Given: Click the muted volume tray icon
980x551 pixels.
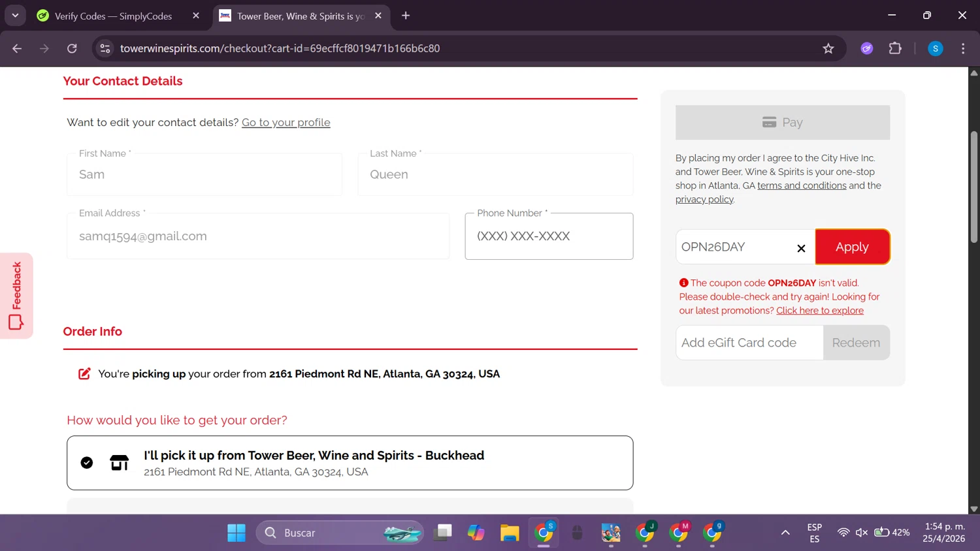Looking at the screenshot, I should 862,533.
